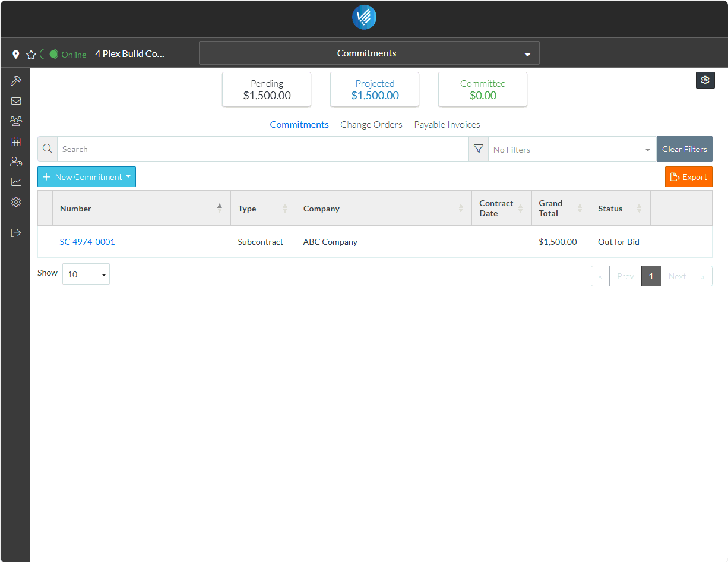Open the calendar icon in sidebar
This screenshot has height=562, width=728.
(x=16, y=141)
